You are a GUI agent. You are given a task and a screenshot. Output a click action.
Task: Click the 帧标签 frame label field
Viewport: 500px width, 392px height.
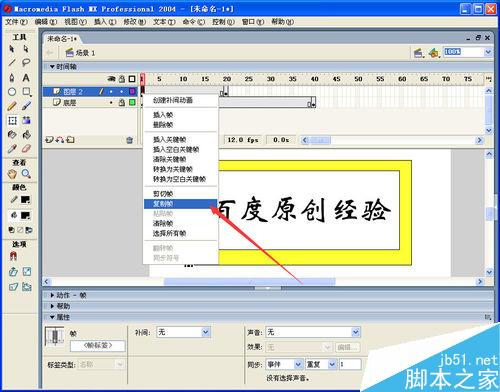coord(98,346)
